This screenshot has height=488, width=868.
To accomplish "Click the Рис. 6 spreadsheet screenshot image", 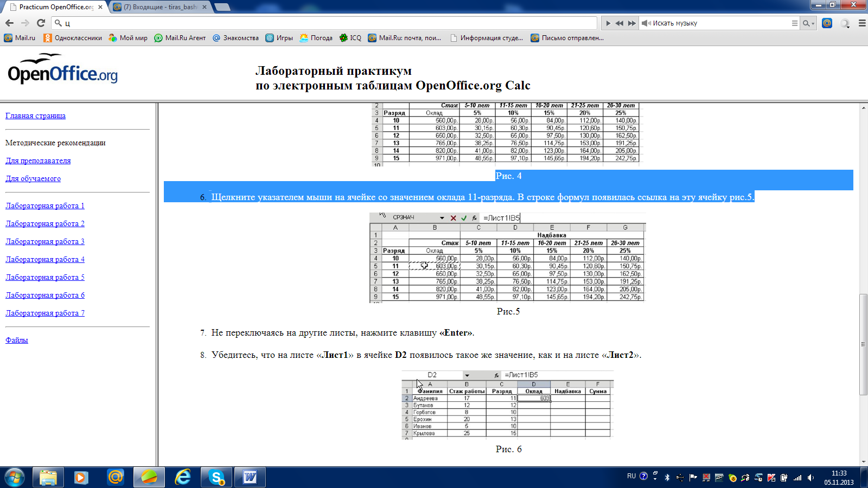I will [507, 404].
